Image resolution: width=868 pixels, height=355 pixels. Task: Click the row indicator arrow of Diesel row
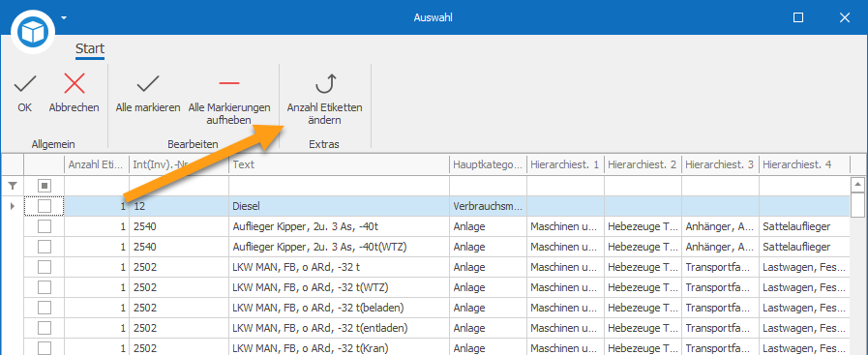pos(13,206)
